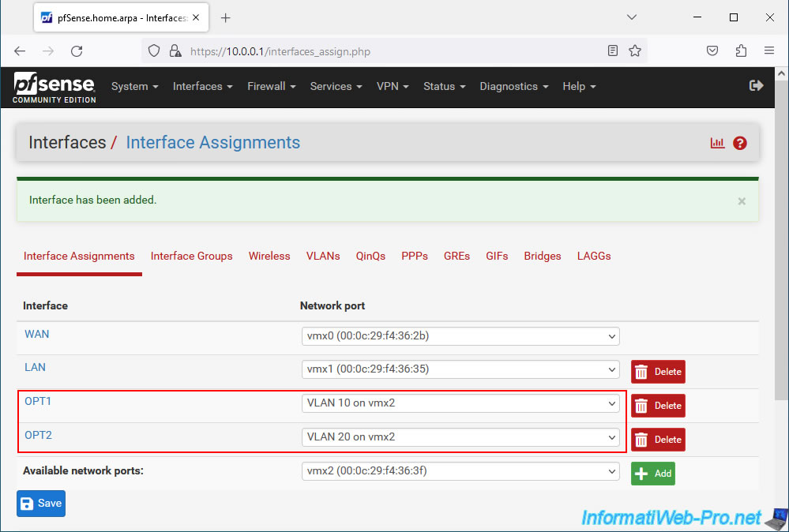The height and width of the screenshot is (532, 789).
Task: Toggle reader view icon in address bar
Action: click(x=613, y=51)
